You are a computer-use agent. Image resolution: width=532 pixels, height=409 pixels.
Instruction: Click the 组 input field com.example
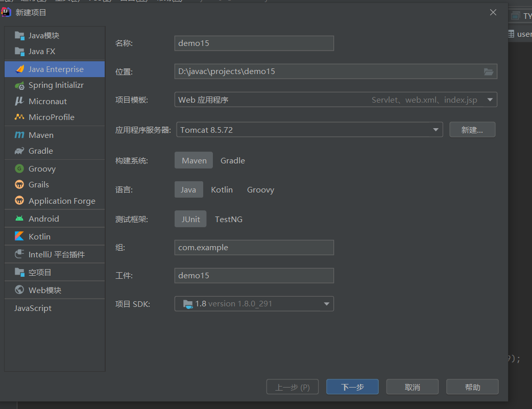(254, 248)
